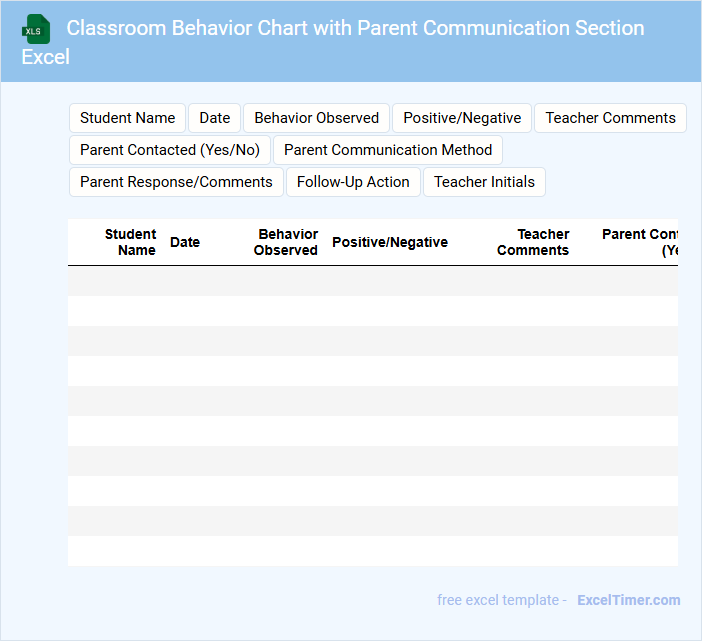The image size is (702, 641).
Task: Click the Date column header
Action: (x=185, y=242)
